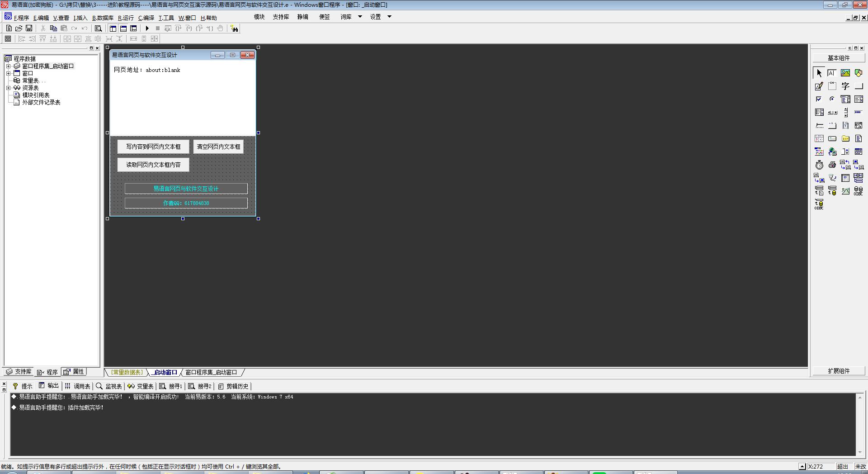
Task: Select the 外部文件记录表 tree item
Action: [41, 102]
